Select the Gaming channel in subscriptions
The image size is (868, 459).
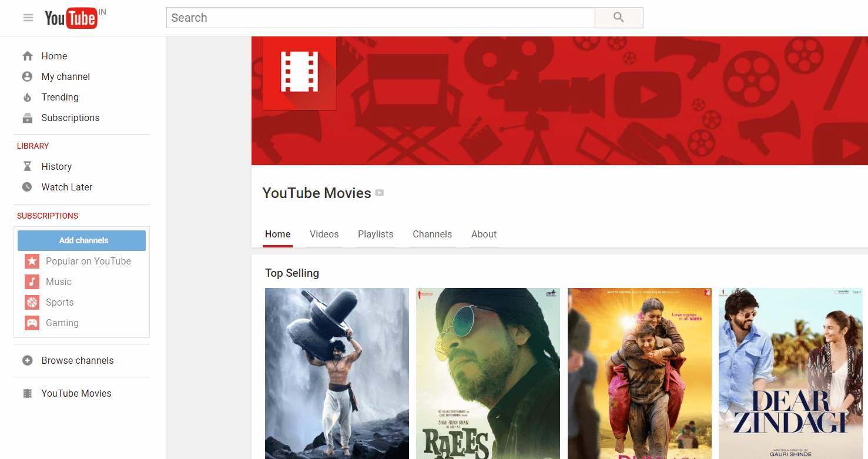pyautogui.click(x=62, y=323)
